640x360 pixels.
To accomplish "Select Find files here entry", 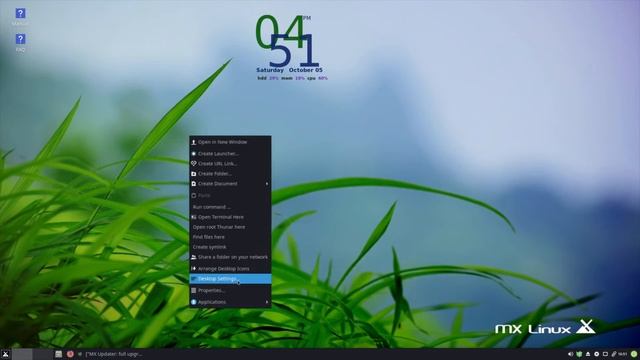I will click(x=230, y=237).
